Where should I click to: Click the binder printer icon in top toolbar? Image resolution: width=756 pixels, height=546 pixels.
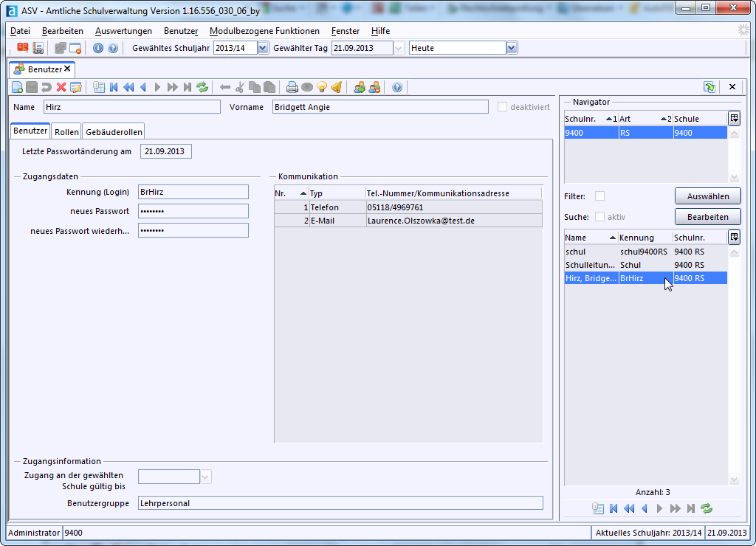pyautogui.click(x=38, y=48)
